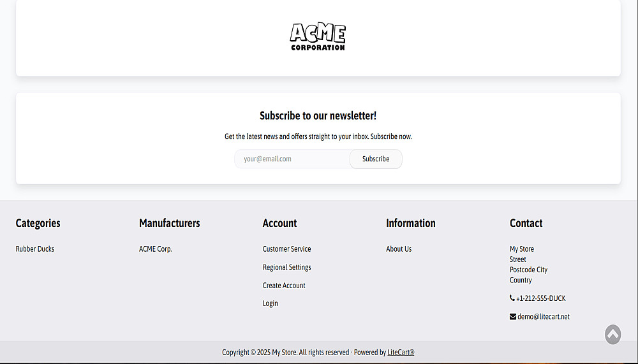
Task: Open the ACME Corp. manufacturer link
Action: [x=156, y=249]
